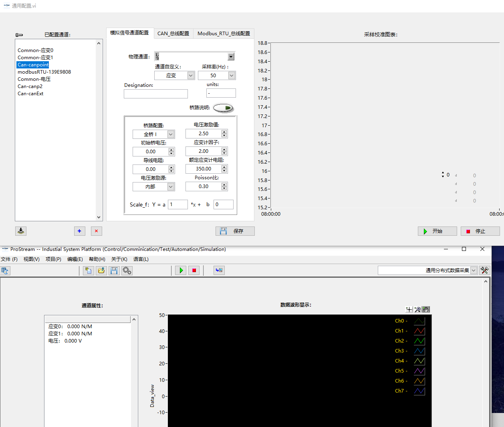Click the 保存 button

pos(235,231)
